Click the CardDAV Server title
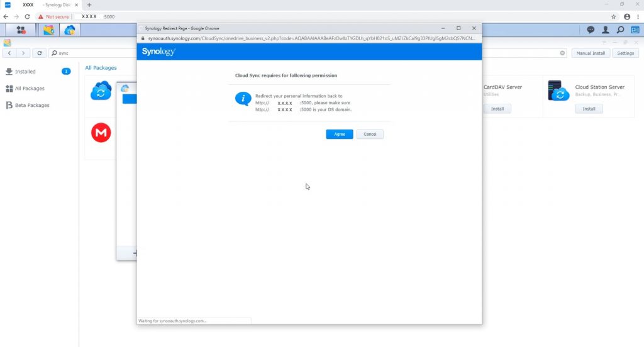This screenshot has height=347, width=644. tap(502, 87)
